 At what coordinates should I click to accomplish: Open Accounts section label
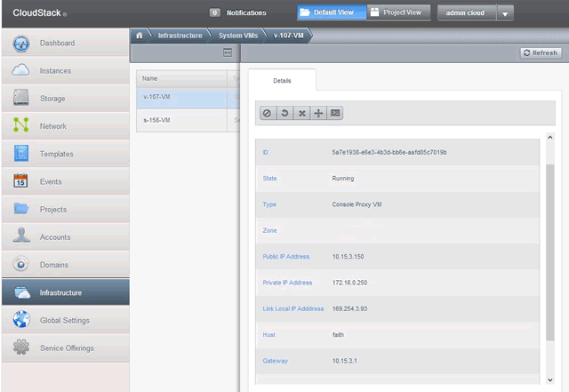coord(55,237)
